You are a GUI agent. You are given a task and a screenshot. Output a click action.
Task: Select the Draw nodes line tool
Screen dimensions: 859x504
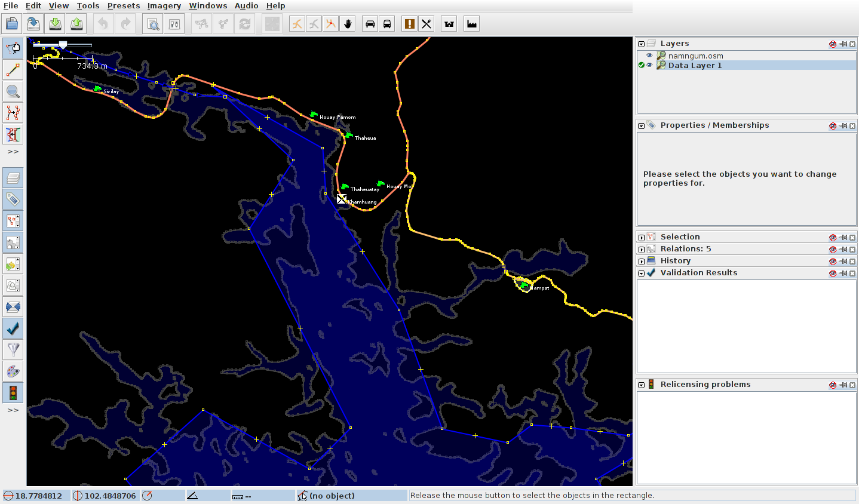click(13, 70)
